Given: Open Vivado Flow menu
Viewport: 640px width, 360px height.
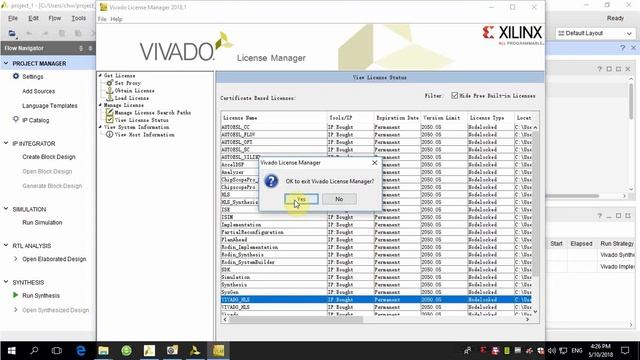Looking at the screenshot, I should pyautogui.click(x=55, y=18).
